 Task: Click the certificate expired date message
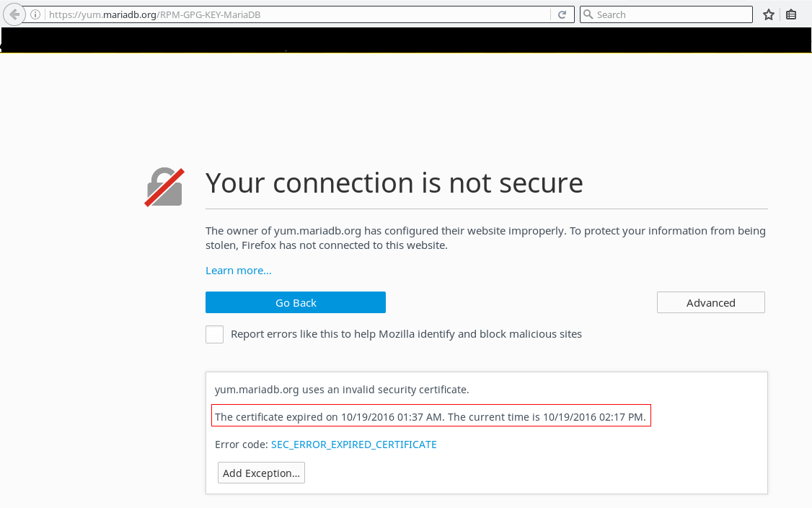point(431,416)
